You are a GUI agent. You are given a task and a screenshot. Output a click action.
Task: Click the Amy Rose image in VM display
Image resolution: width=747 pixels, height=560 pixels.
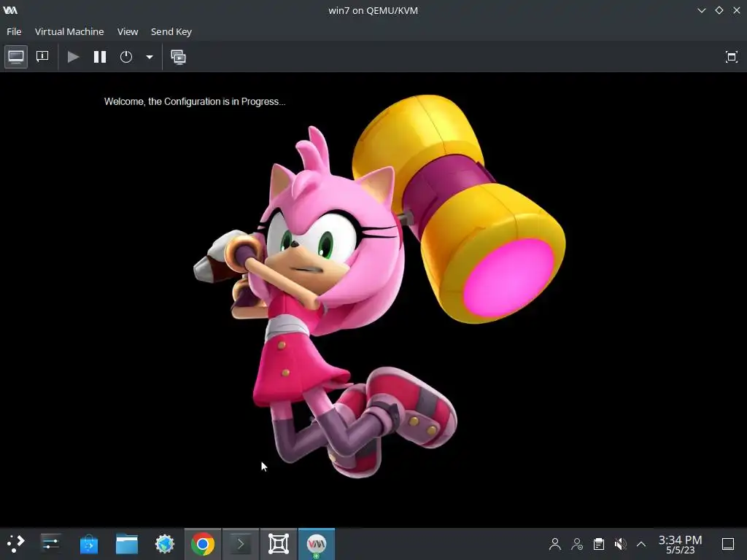coord(379,286)
